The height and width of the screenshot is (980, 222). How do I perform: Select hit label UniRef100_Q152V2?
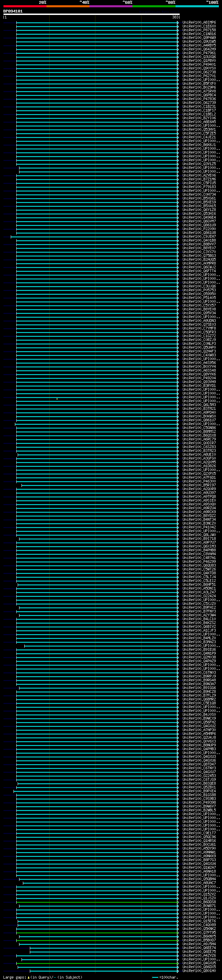click(x=199, y=894)
